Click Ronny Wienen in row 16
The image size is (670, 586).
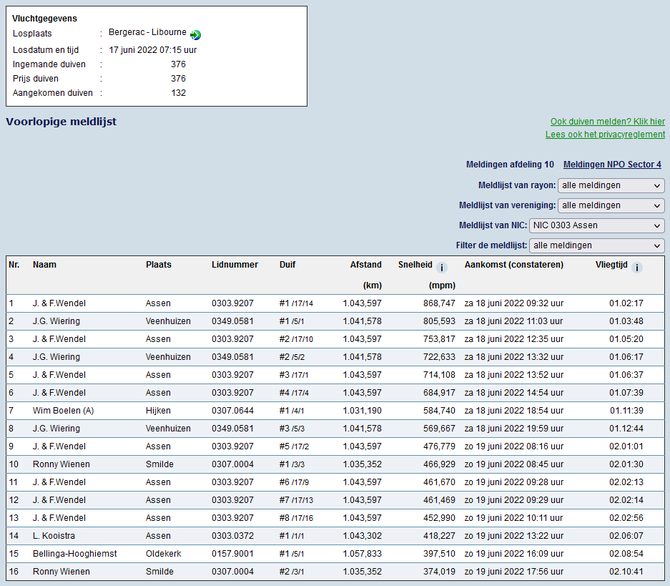click(61, 572)
